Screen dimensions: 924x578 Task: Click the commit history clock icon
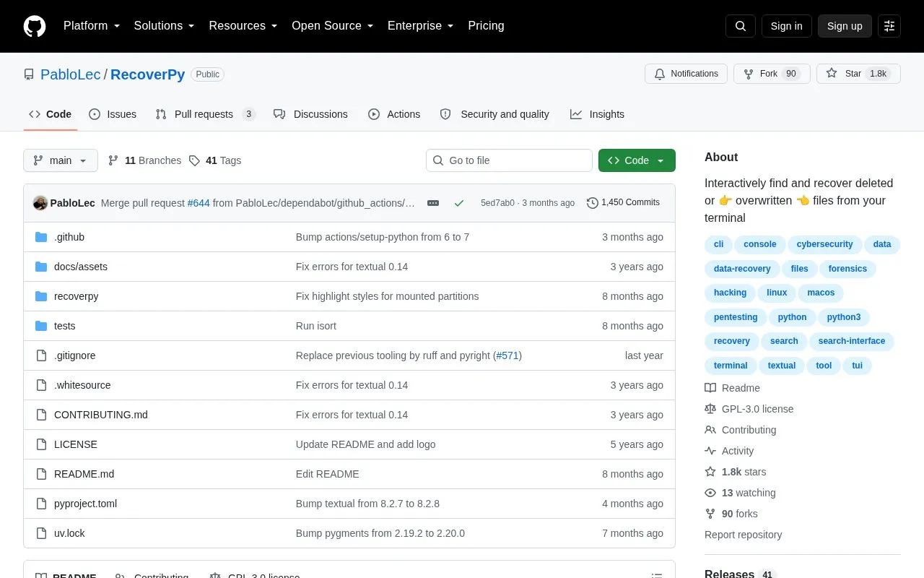(593, 203)
